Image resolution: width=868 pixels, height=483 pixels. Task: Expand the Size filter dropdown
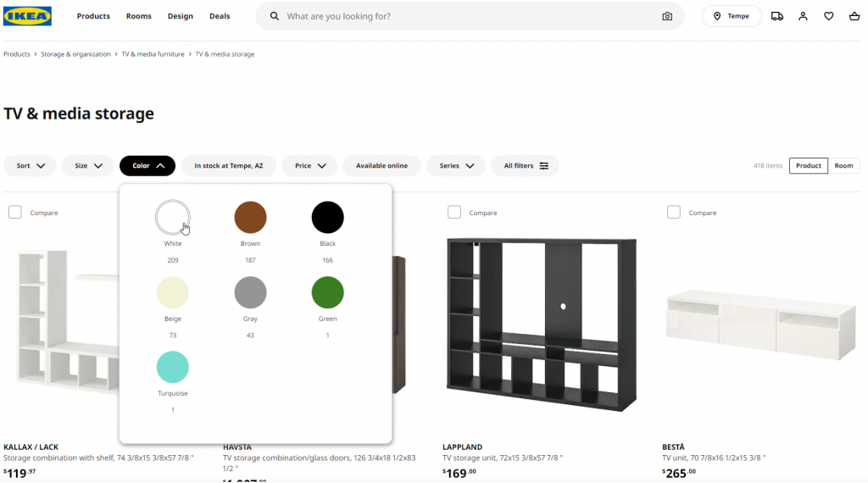88,166
